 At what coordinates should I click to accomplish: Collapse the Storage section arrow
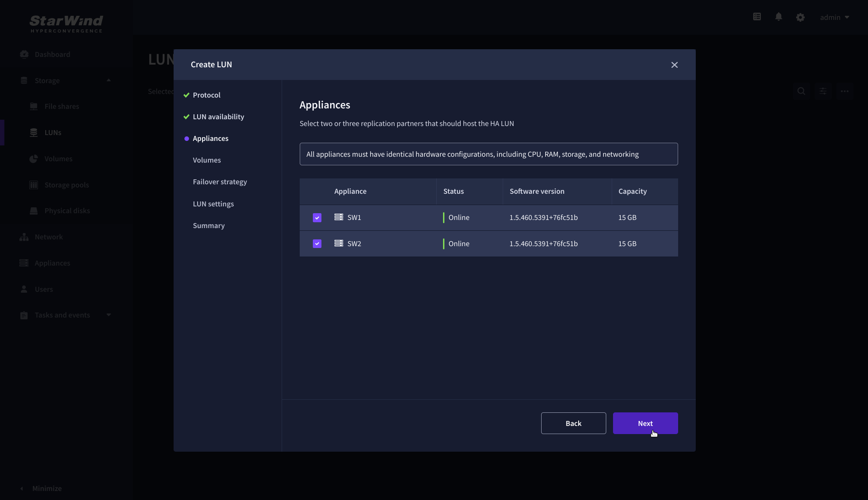coord(108,80)
